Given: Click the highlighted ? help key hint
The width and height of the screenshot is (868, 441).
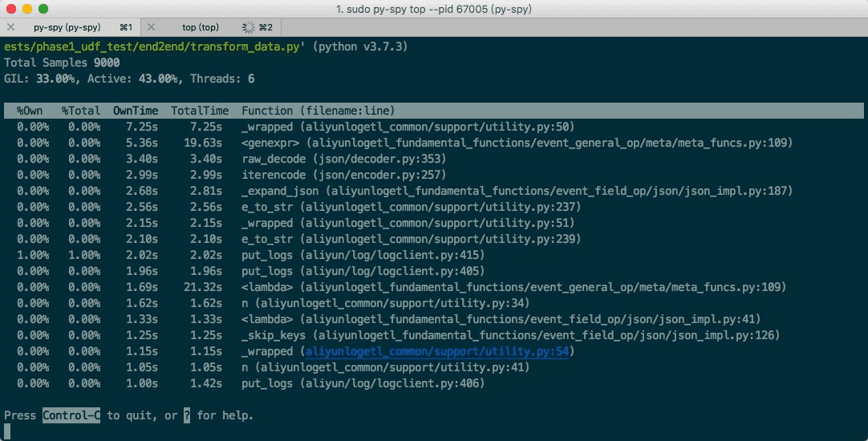Looking at the screenshot, I should (187, 415).
